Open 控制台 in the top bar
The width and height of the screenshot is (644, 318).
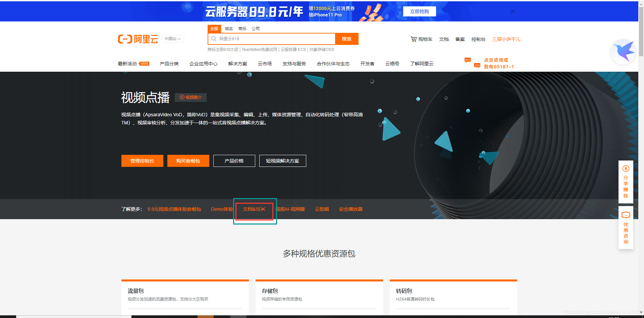pos(478,39)
